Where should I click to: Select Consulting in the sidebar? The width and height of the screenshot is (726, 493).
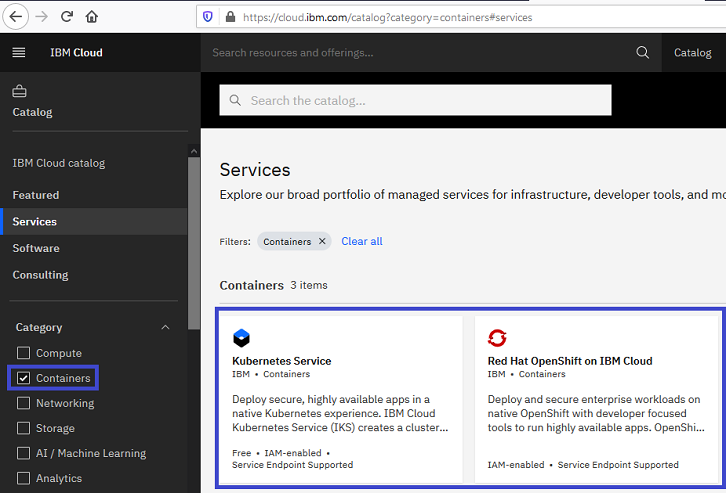tap(40, 275)
